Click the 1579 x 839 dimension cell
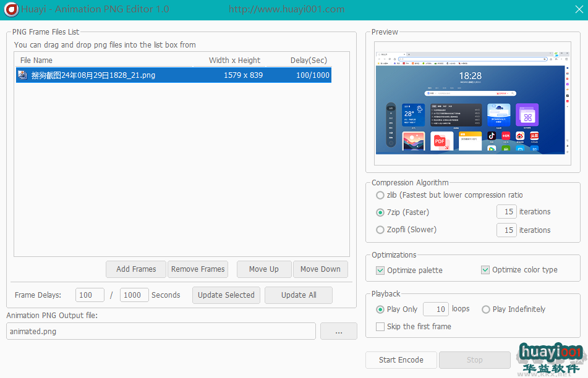588x378 pixels. point(244,75)
